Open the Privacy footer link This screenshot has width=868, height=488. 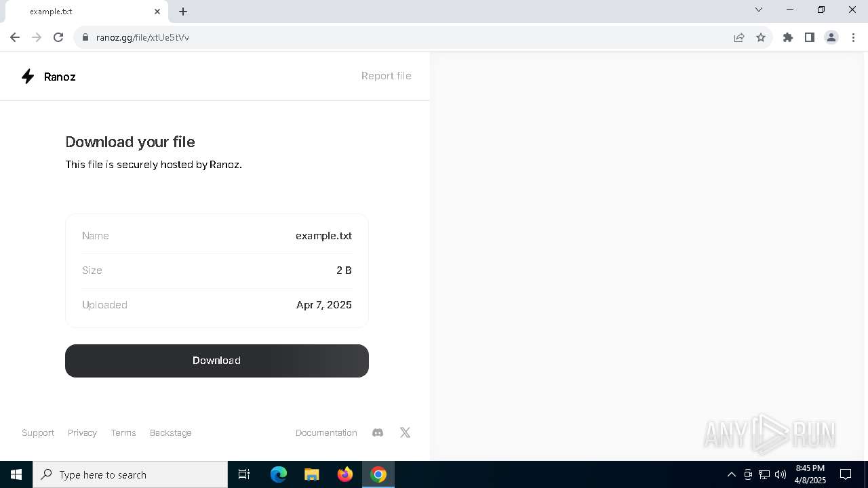82,432
